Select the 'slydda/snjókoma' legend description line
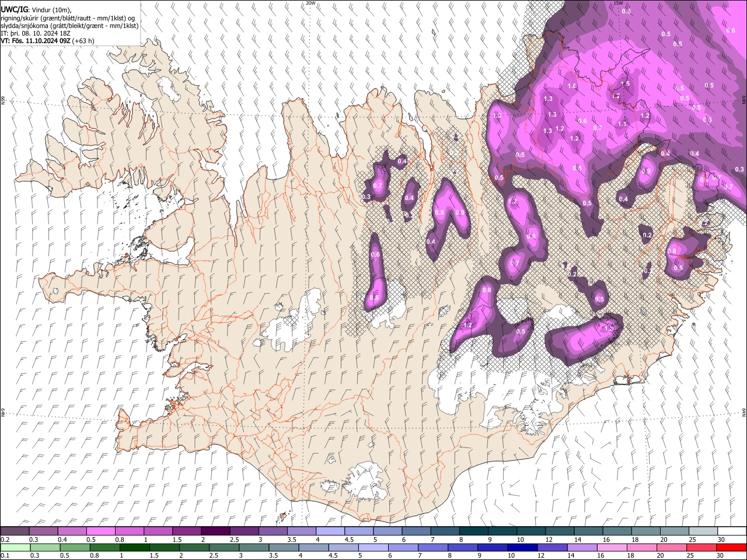 69,26
